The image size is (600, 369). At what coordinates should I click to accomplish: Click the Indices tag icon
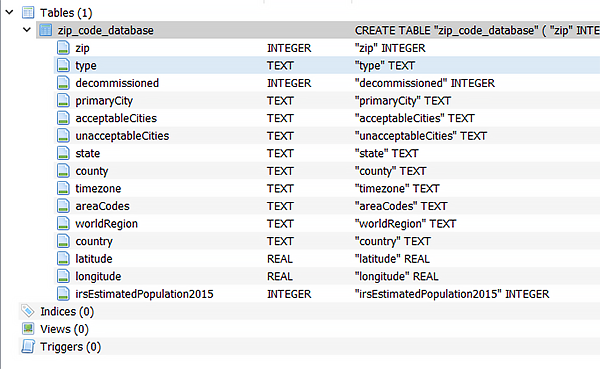[28, 311]
